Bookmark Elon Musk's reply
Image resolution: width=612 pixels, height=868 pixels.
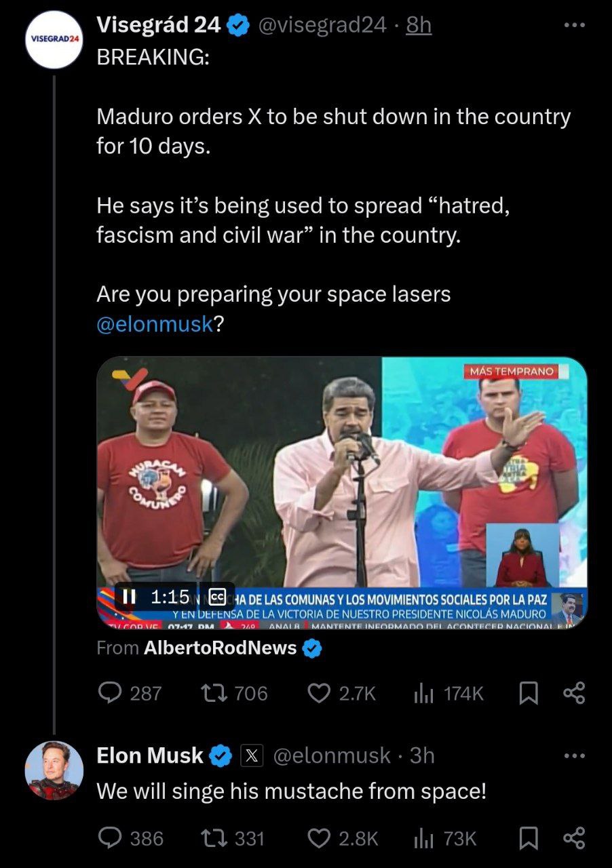(x=527, y=838)
